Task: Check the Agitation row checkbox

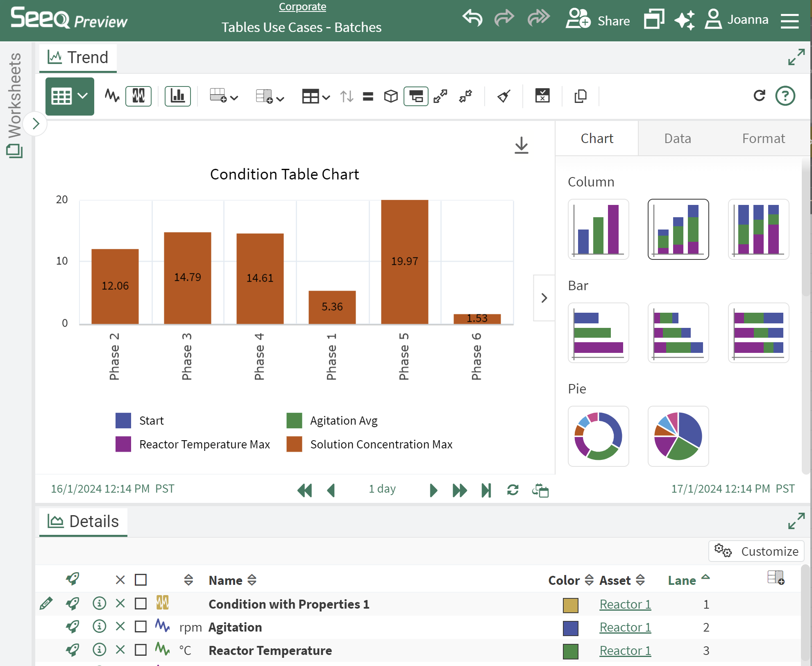Action: (x=141, y=626)
